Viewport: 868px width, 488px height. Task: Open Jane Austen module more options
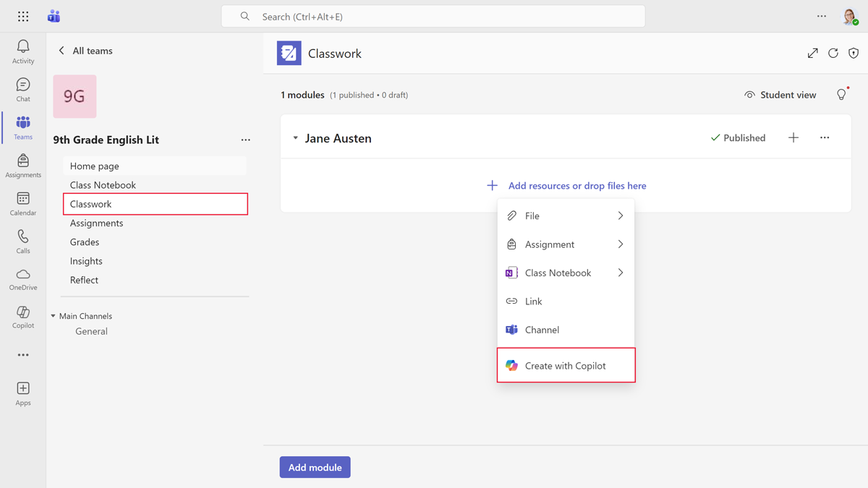tap(825, 137)
